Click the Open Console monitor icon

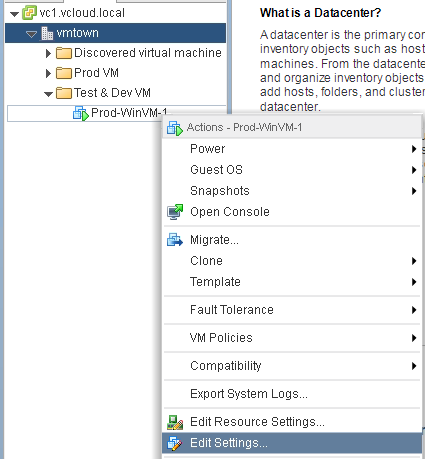175,212
